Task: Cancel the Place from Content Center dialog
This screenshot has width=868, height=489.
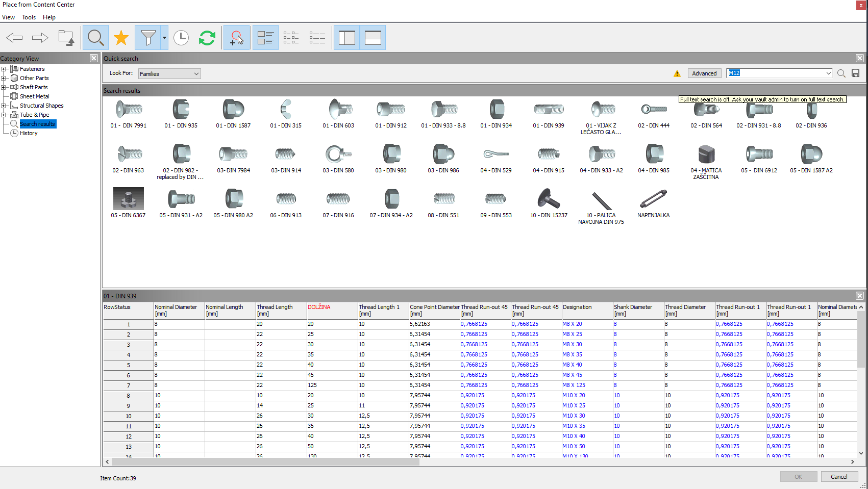Action: point(839,476)
